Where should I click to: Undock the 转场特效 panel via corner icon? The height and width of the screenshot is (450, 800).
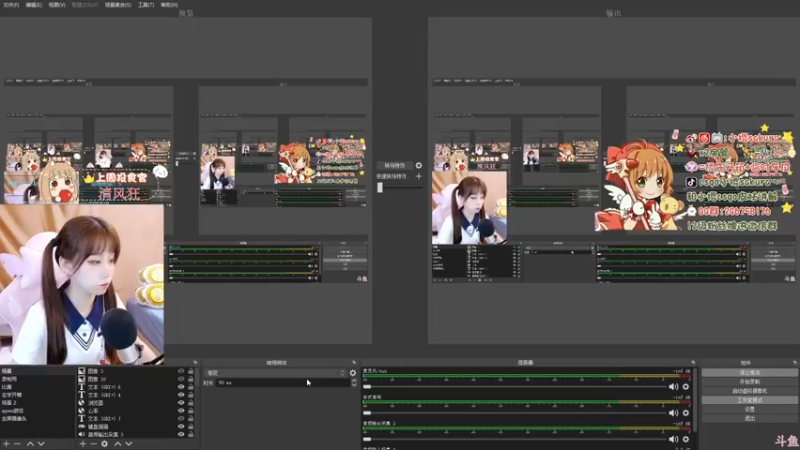coord(354,362)
